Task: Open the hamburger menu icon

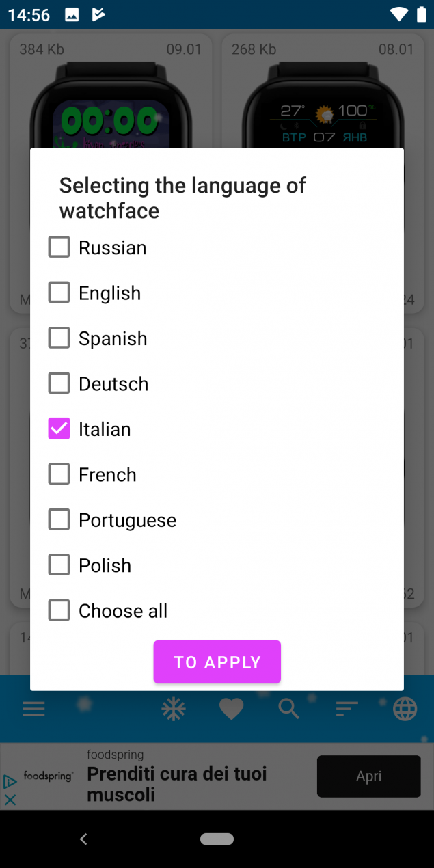Action: [33, 709]
